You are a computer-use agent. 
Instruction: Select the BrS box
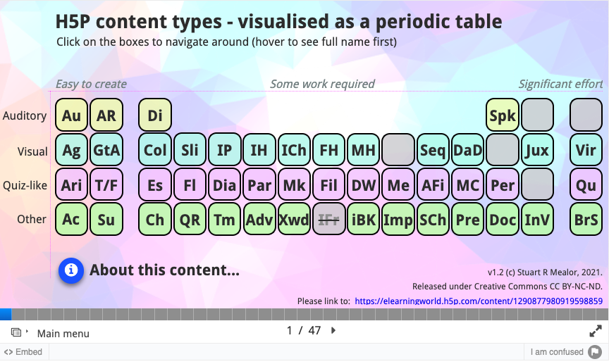click(x=586, y=219)
